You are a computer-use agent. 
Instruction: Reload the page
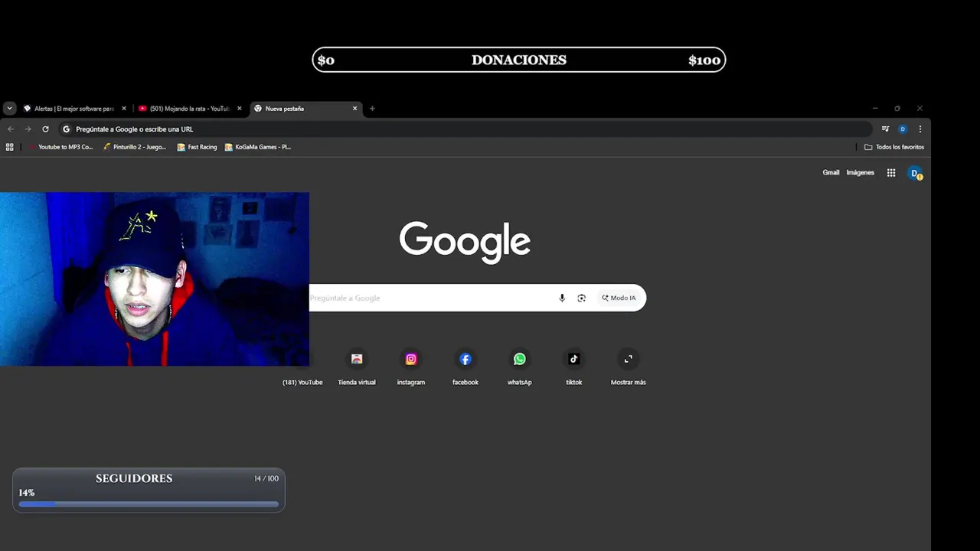(x=45, y=129)
